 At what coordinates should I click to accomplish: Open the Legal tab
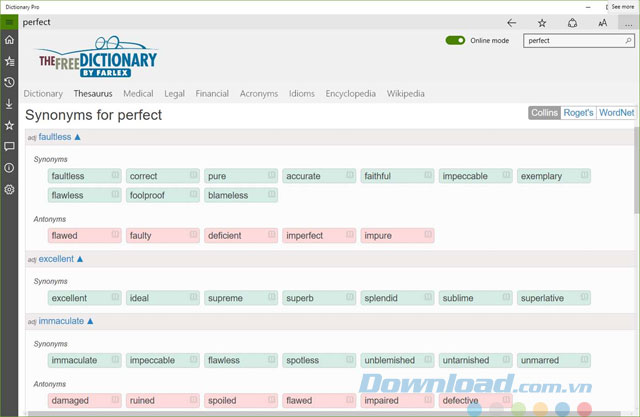pyautogui.click(x=175, y=93)
